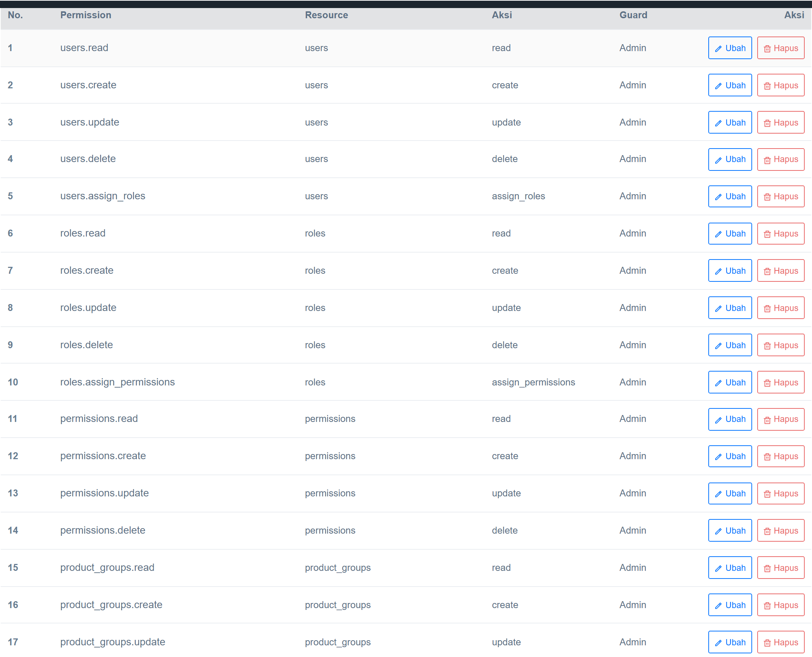812x657 pixels.
Task: Edit users.update with Ubah button
Action: click(x=729, y=123)
